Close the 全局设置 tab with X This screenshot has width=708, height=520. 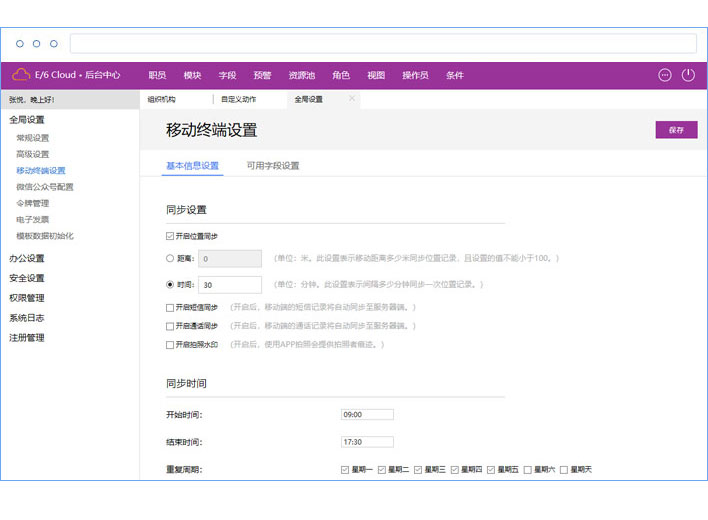pyautogui.click(x=351, y=99)
